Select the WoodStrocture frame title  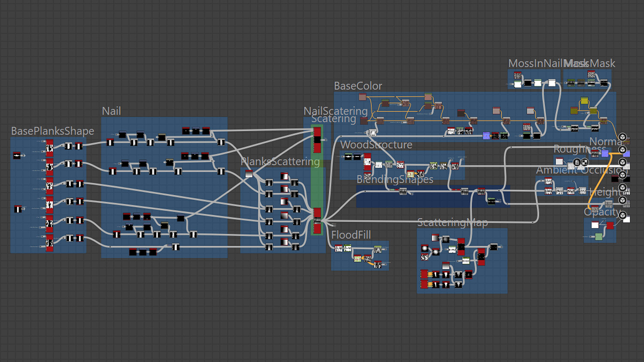click(376, 145)
